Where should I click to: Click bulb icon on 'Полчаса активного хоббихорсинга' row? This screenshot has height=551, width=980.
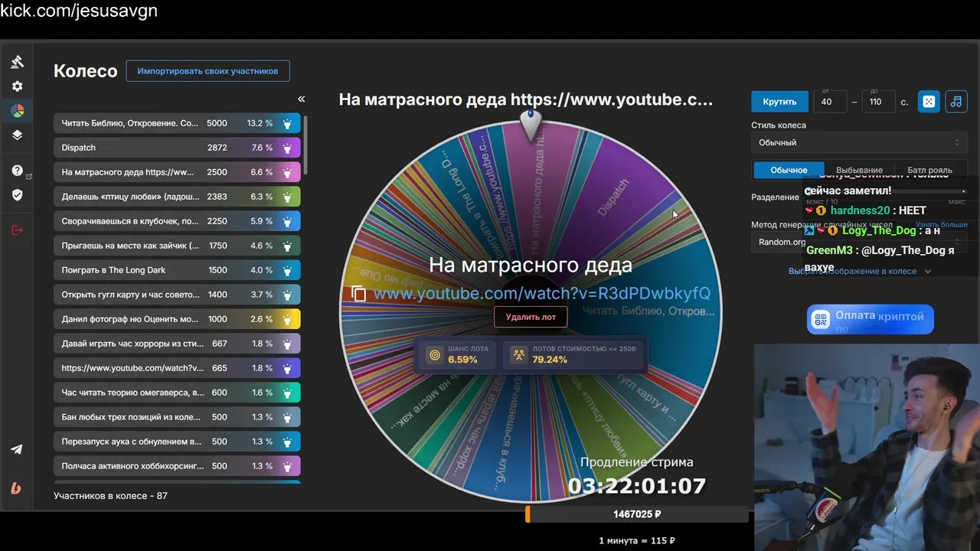[x=287, y=466]
